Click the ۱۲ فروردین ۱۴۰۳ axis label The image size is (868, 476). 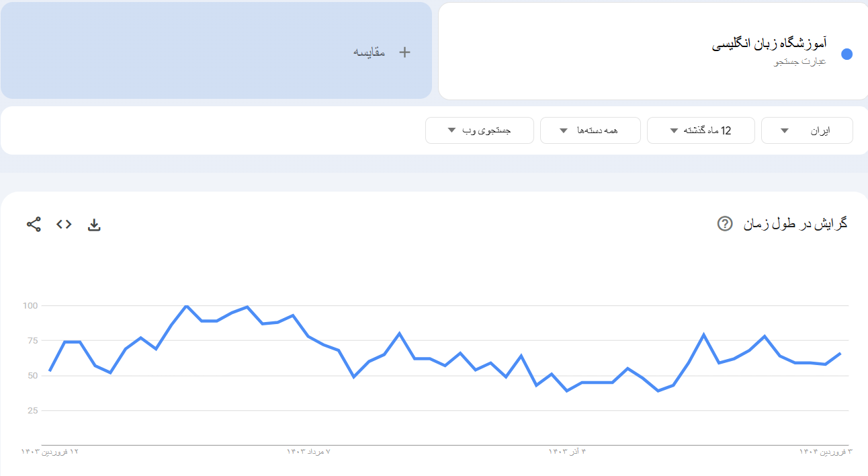pyautogui.click(x=50, y=452)
